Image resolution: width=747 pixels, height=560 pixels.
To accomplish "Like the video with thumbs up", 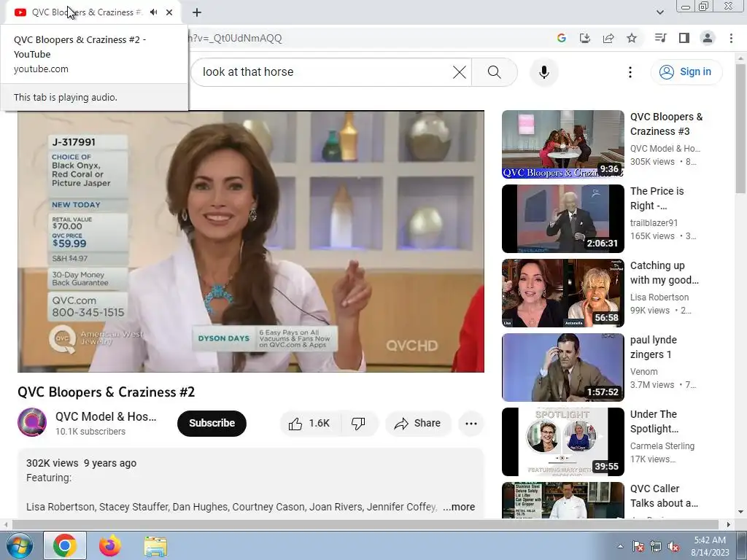I will coord(310,424).
